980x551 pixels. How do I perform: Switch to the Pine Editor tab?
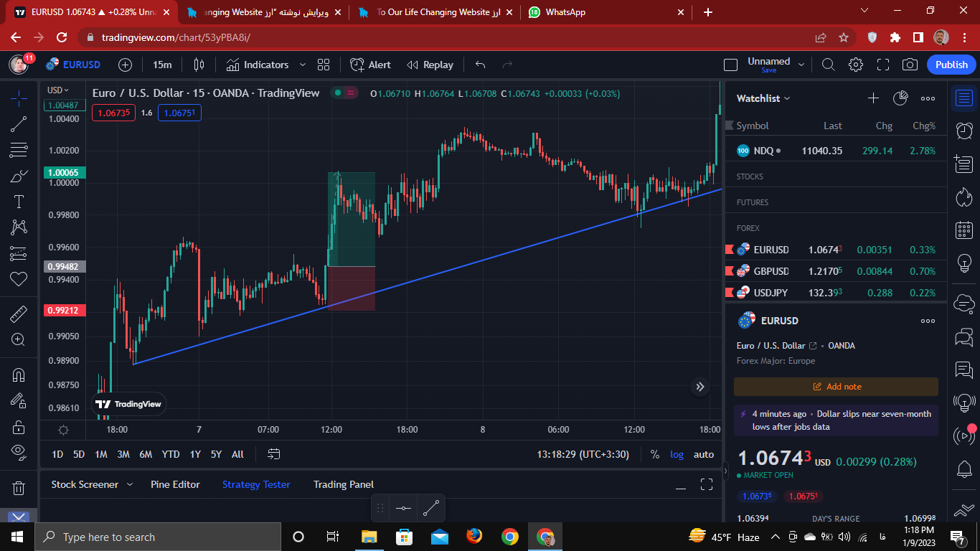coord(175,484)
